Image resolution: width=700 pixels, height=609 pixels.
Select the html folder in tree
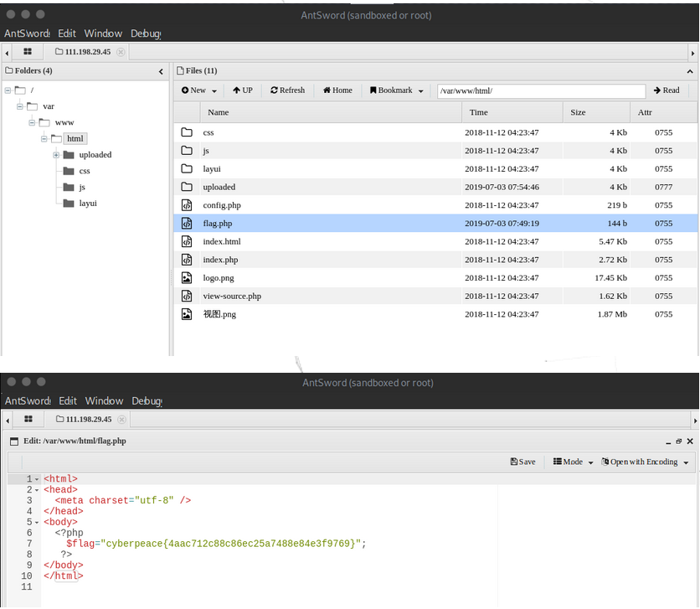75,139
